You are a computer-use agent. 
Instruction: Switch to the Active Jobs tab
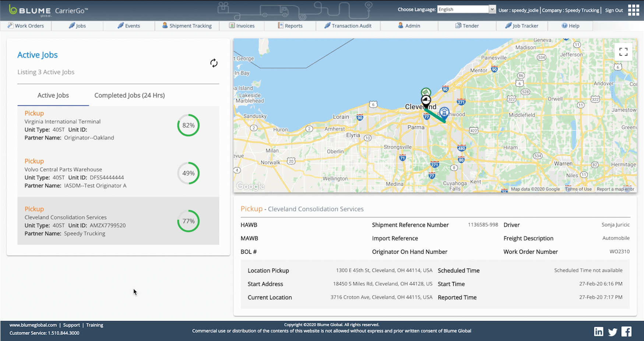(53, 95)
